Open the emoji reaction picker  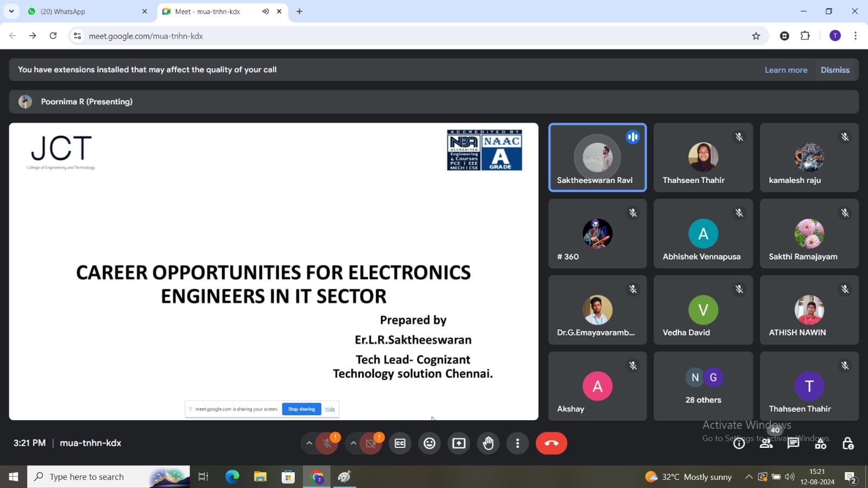pyautogui.click(x=429, y=443)
